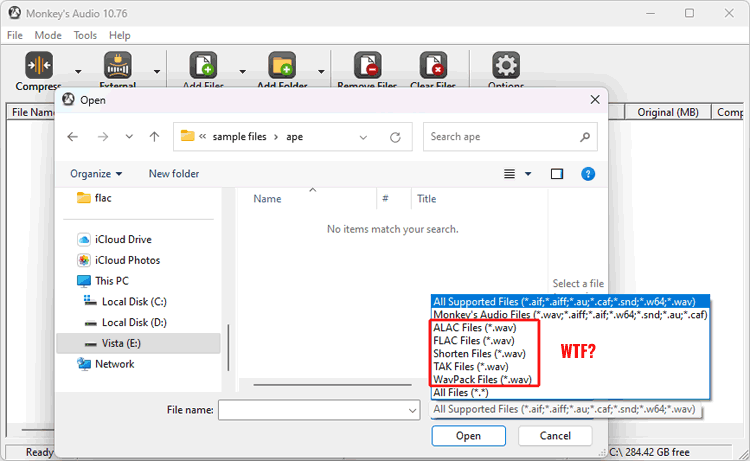The width and height of the screenshot is (750, 461).
Task: Expand the address bar history dropdown
Action: pos(364,138)
